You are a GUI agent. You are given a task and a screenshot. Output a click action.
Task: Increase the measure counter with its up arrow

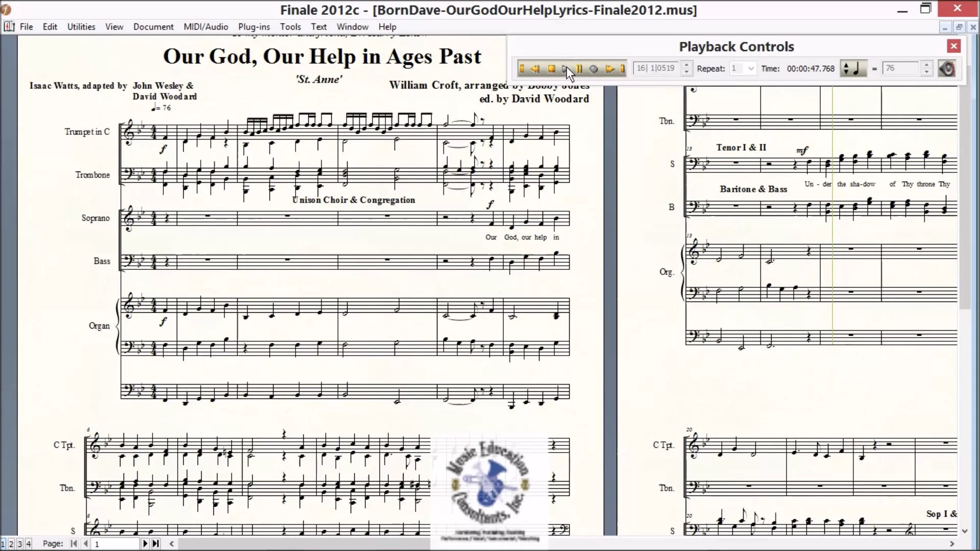point(687,64)
